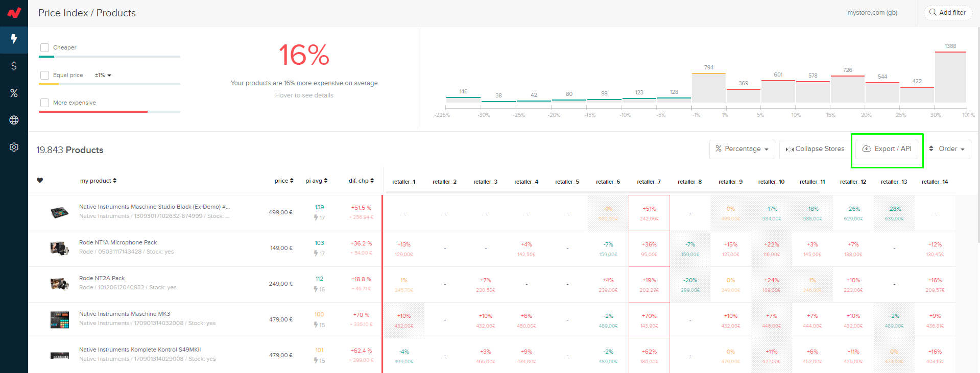This screenshot has height=373, width=980.
Task: Click the retailer_14 column header
Action: (935, 182)
